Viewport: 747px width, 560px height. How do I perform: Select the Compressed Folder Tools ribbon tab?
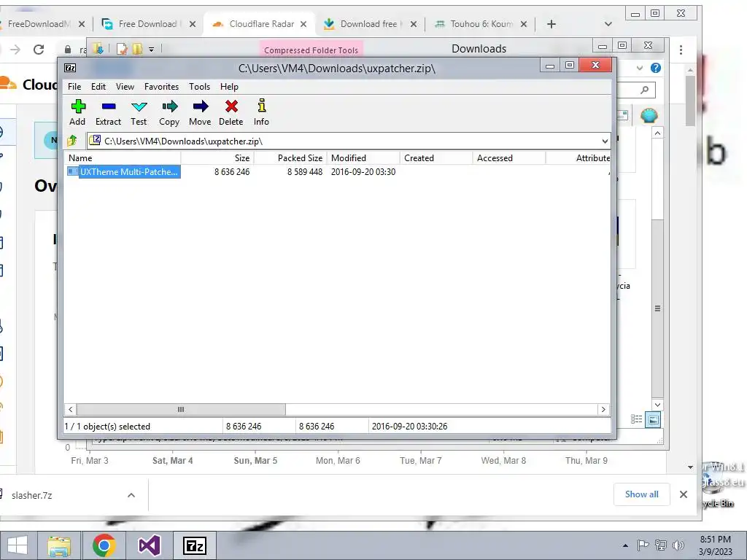[311, 50]
